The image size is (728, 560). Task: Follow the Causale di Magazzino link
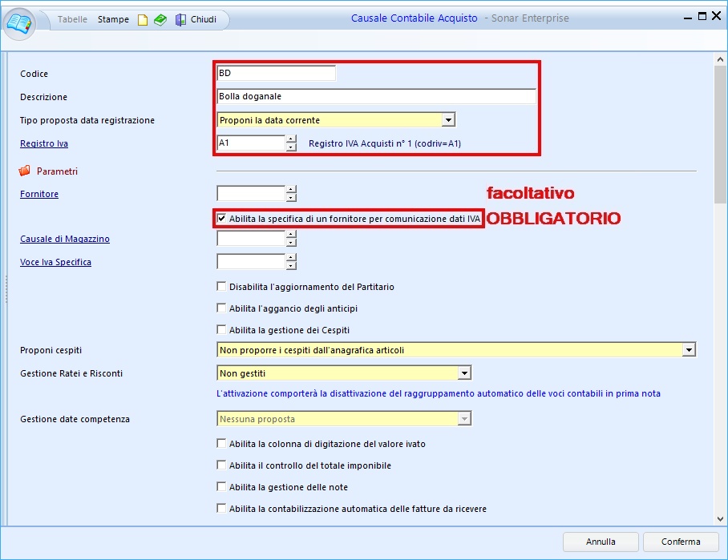[65, 239]
